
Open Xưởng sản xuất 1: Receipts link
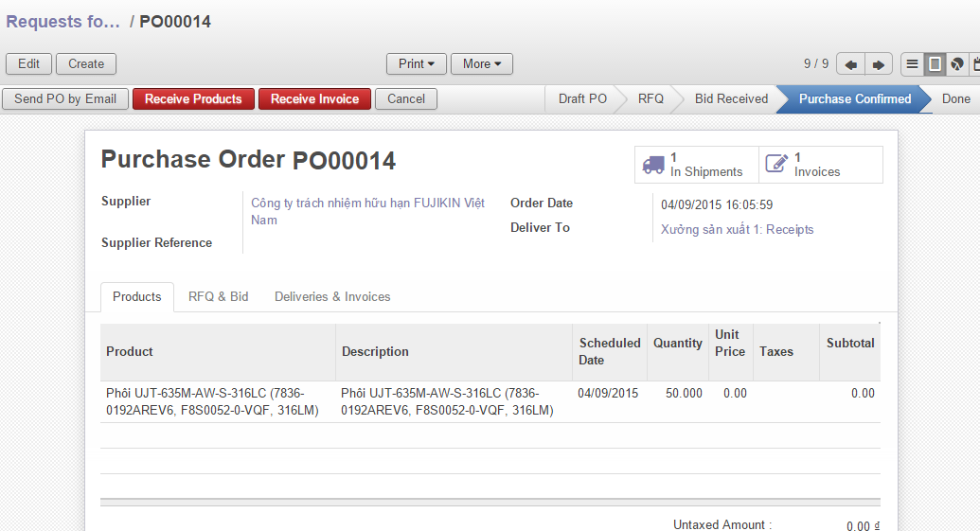click(737, 229)
